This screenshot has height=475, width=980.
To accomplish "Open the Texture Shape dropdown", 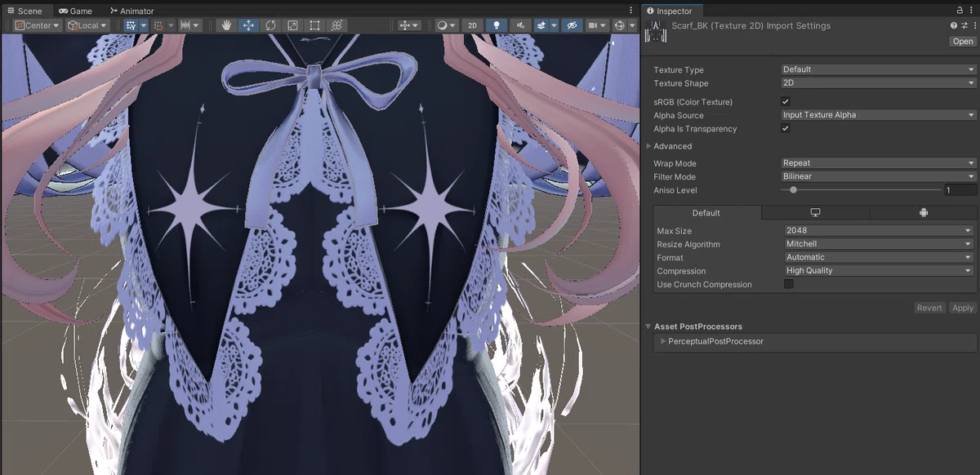I will [x=879, y=83].
